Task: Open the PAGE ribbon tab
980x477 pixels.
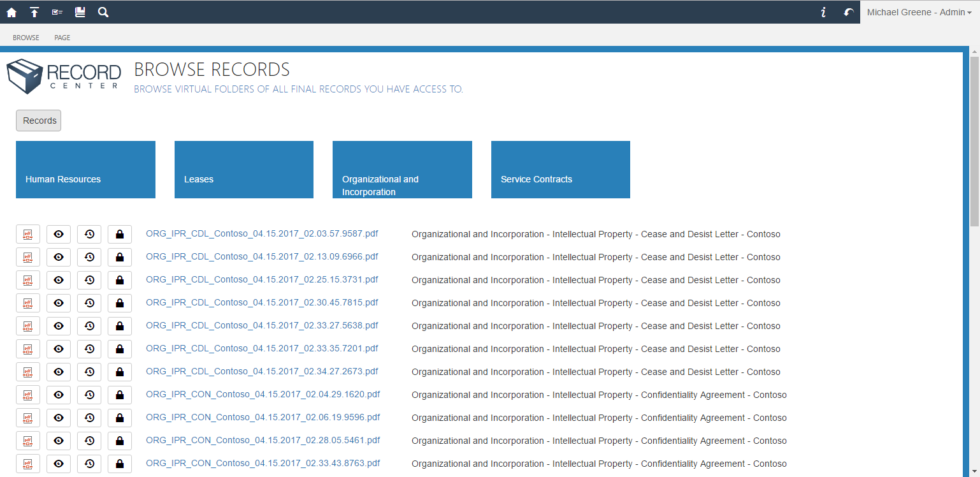Action: (x=62, y=38)
